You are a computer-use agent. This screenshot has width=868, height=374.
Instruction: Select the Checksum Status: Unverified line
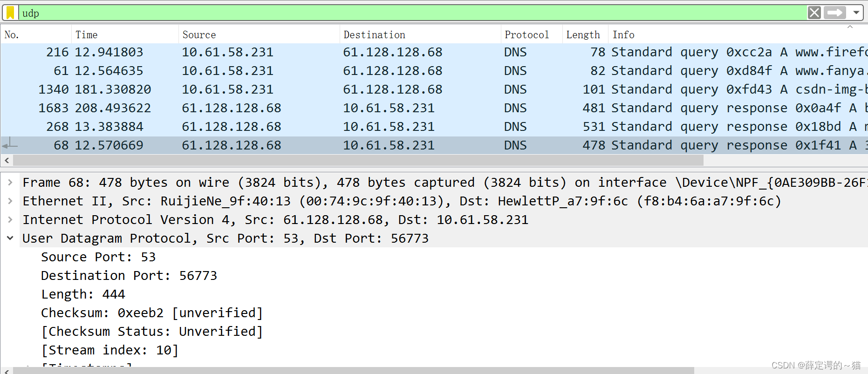[x=152, y=332]
